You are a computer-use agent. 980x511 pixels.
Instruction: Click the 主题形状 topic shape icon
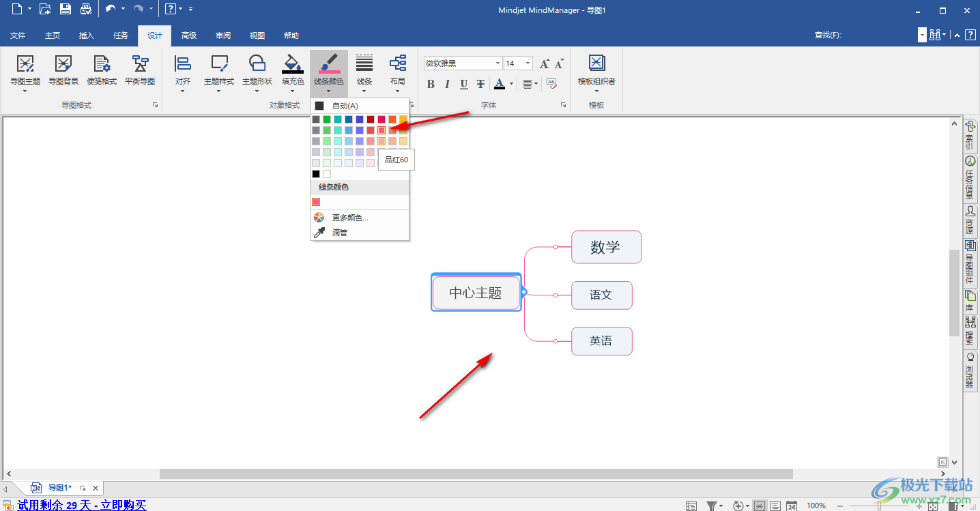(257, 63)
